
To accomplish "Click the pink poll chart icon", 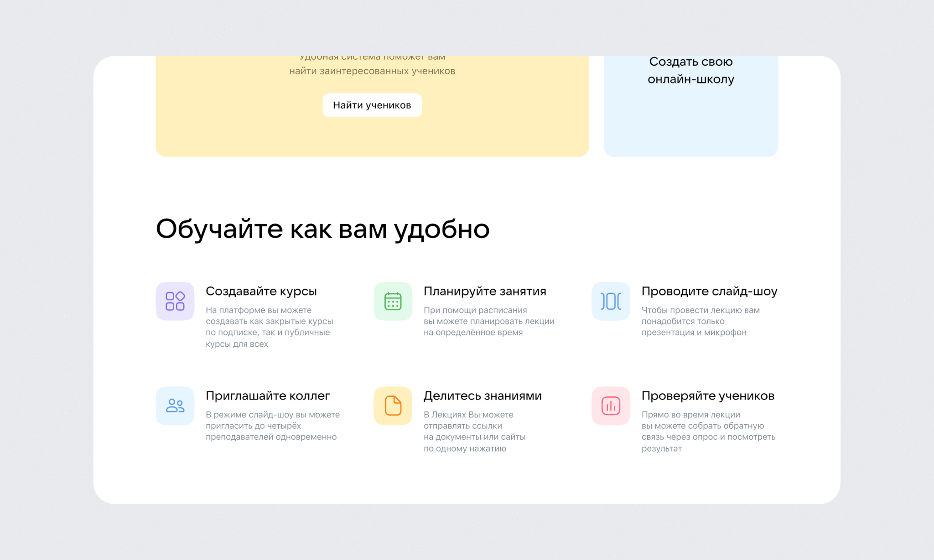I will pyautogui.click(x=611, y=406).
